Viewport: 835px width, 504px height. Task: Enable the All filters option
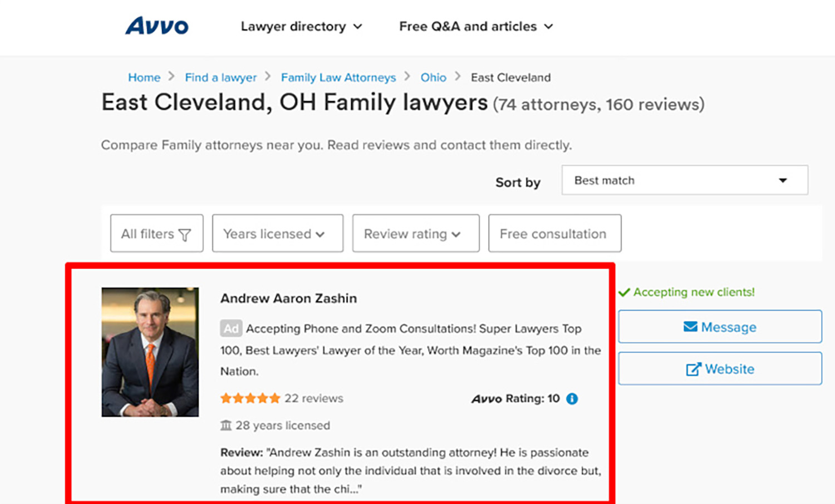[156, 234]
